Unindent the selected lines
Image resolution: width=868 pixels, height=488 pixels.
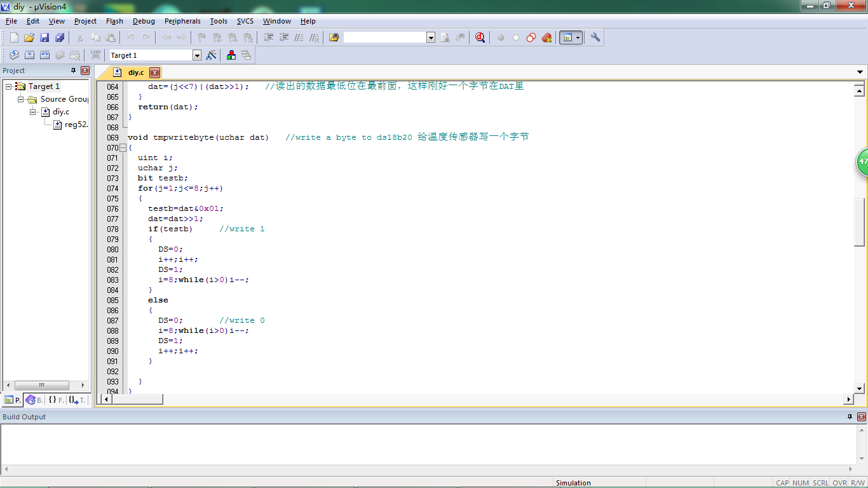pos(283,37)
